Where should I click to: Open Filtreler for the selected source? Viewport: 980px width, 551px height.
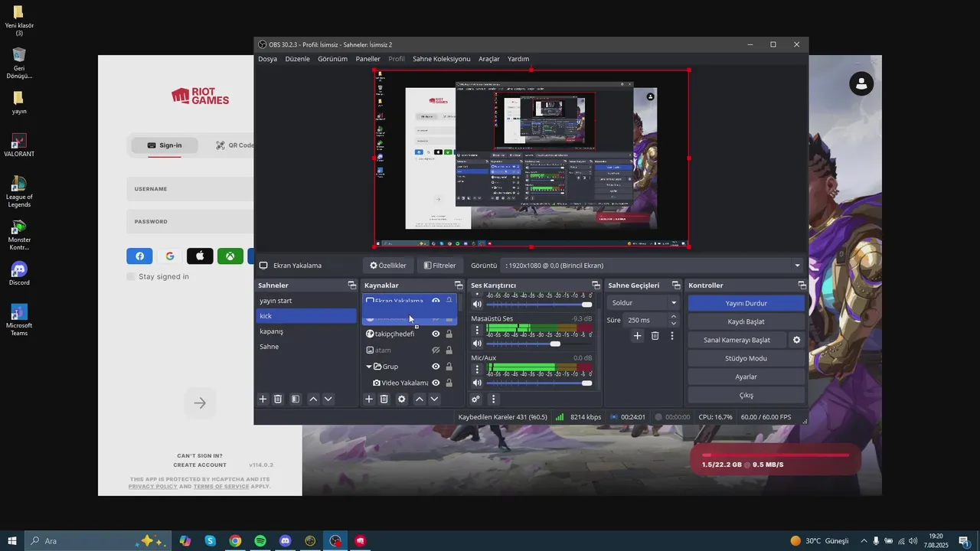[439, 266]
